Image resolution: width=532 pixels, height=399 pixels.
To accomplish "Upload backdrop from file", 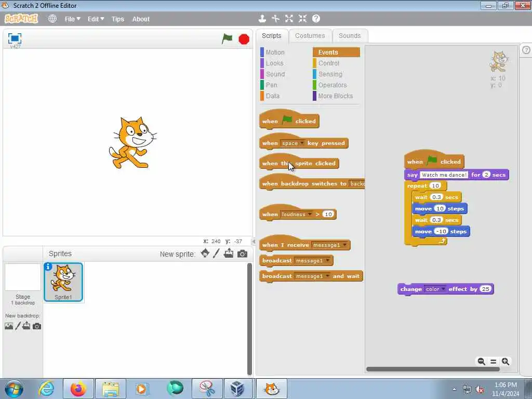I will (x=26, y=326).
